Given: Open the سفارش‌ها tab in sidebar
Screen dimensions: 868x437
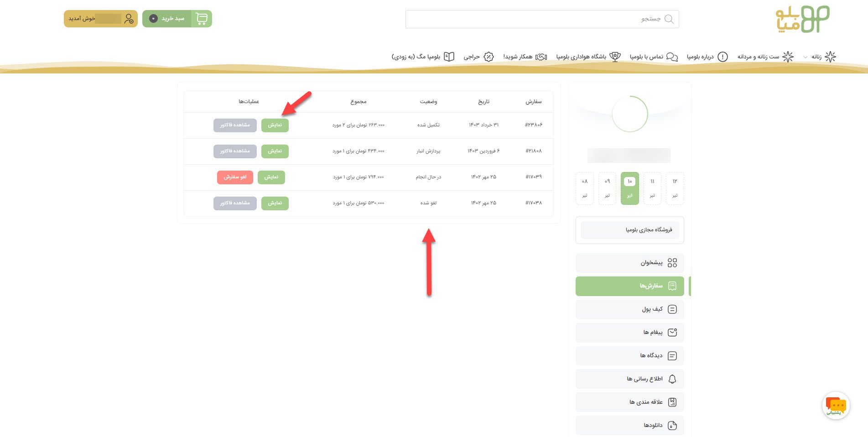Looking at the screenshot, I should click(x=629, y=286).
